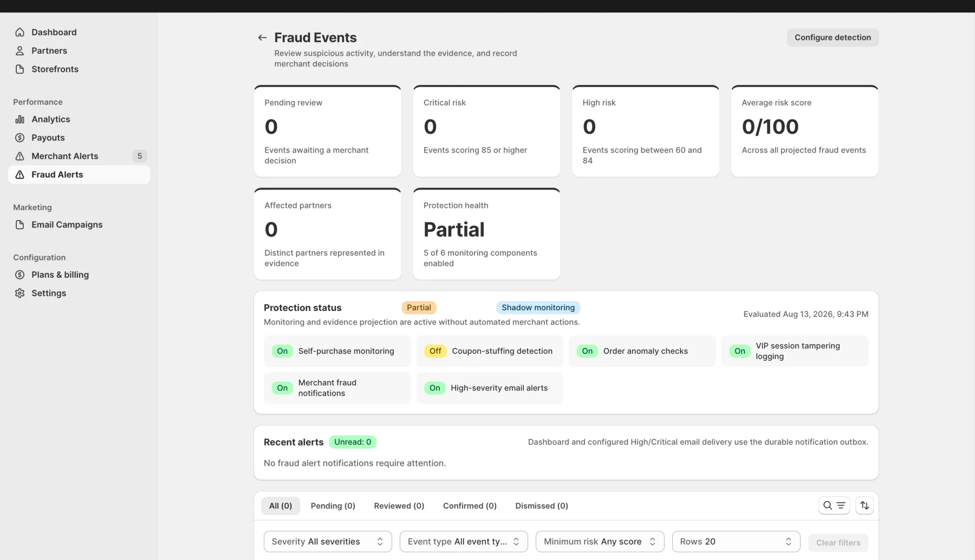Go back using the arrow beside Fraud Events
Image resolution: width=975 pixels, height=560 pixels.
[262, 37]
